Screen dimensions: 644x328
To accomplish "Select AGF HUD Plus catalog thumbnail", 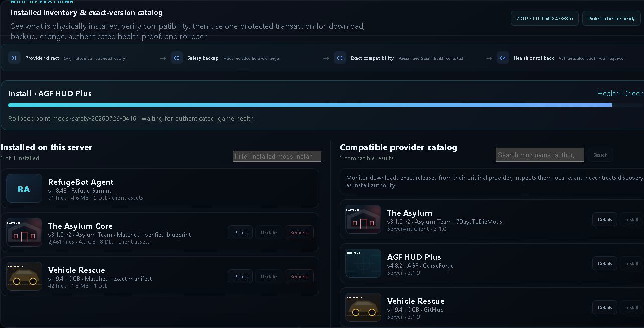I will point(363,263).
